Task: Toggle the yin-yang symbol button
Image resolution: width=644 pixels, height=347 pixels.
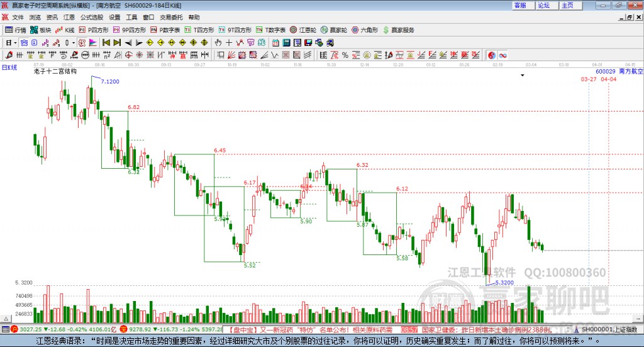Action: 492,55
